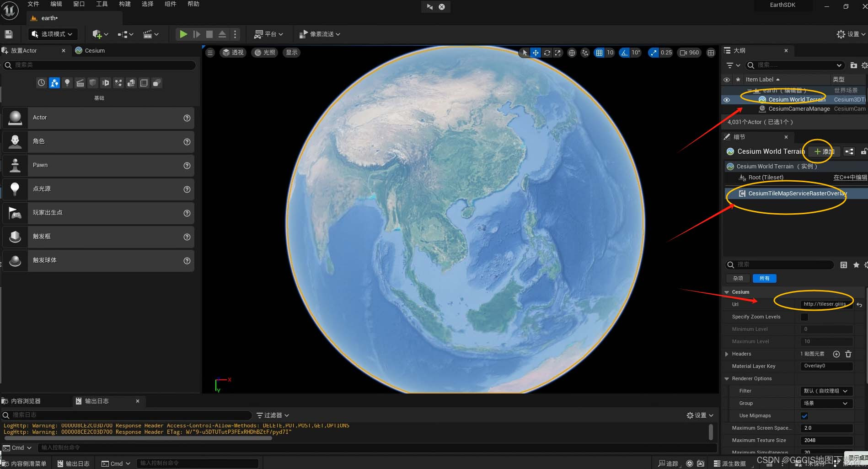Screen dimensions: 868x469
Task: Add a Headers element with the plus icon
Action: pyautogui.click(x=836, y=354)
